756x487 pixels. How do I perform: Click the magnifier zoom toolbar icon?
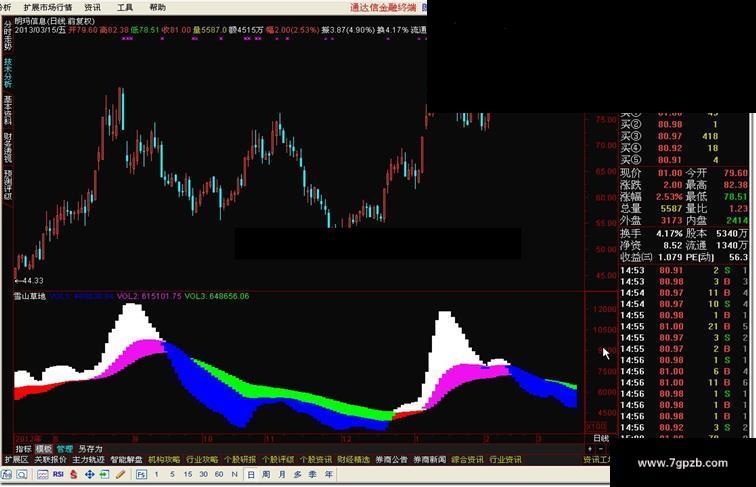pyautogui.click(x=22, y=474)
